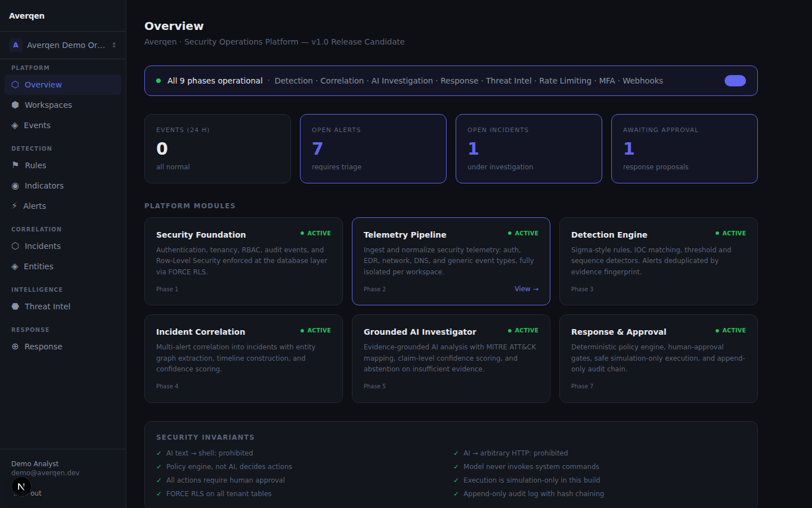Click the Rules flag icon

coord(15,165)
